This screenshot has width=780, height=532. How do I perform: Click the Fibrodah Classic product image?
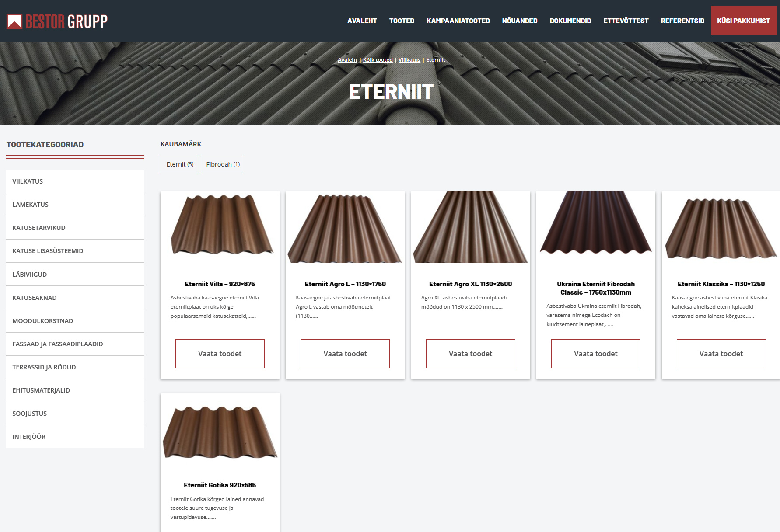tap(596, 227)
